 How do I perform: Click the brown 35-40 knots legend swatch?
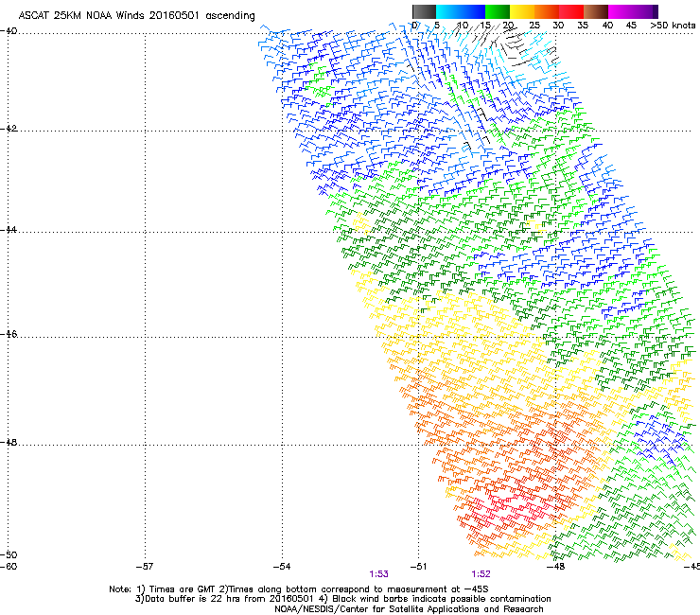pyautogui.click(x=596, y=11)
